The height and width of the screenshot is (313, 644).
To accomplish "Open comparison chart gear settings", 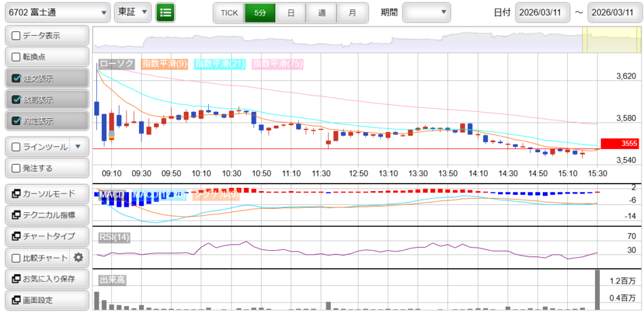I will pos(79,257).
